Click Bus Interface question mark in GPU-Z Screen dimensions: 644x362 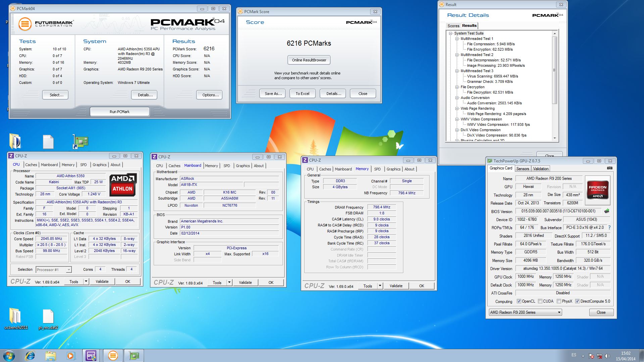pos(609,227)
